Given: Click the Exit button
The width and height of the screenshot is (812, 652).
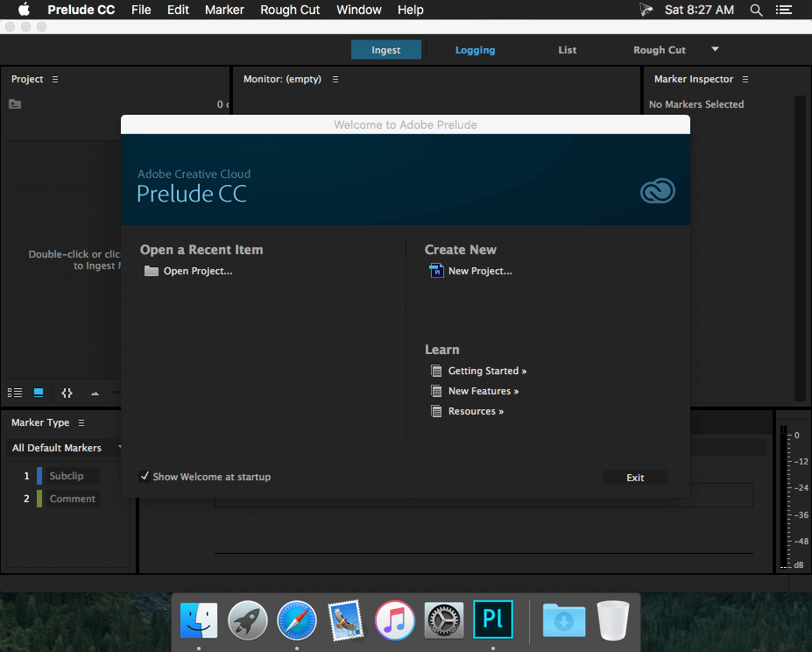Looking at the screenshot, I should click(x=635, y=478).
